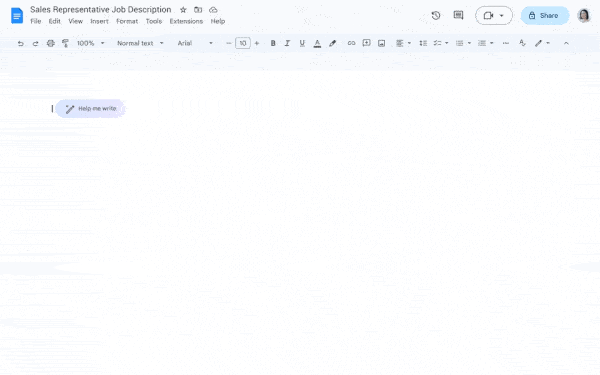Open the comments history icon

(458, 15)
